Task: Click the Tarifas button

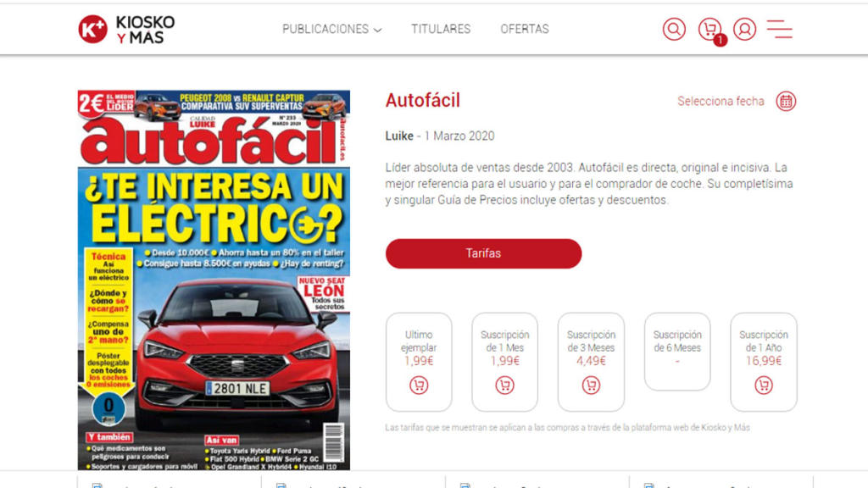Action: (x=483, y=253)
